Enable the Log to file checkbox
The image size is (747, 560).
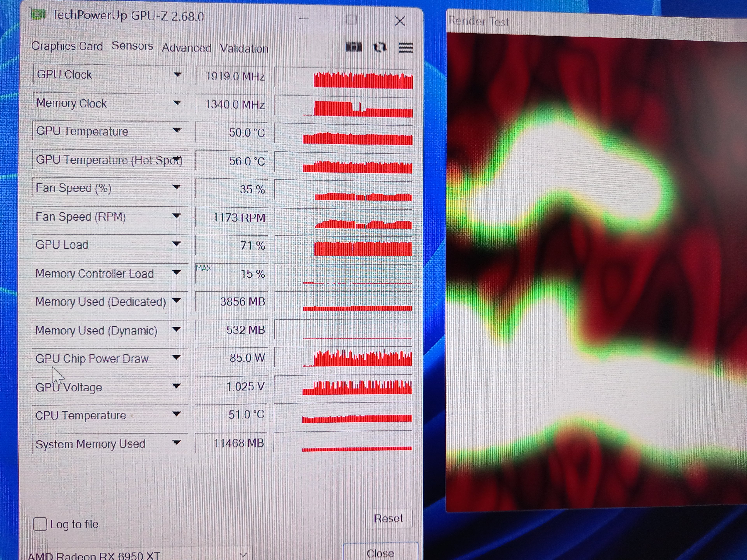tap(40, 524)
